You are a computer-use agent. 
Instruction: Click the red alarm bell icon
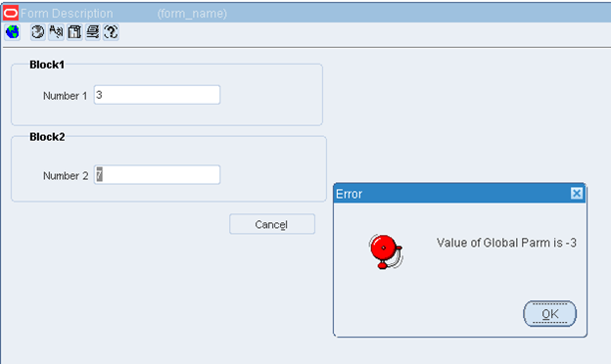point(386,251)
